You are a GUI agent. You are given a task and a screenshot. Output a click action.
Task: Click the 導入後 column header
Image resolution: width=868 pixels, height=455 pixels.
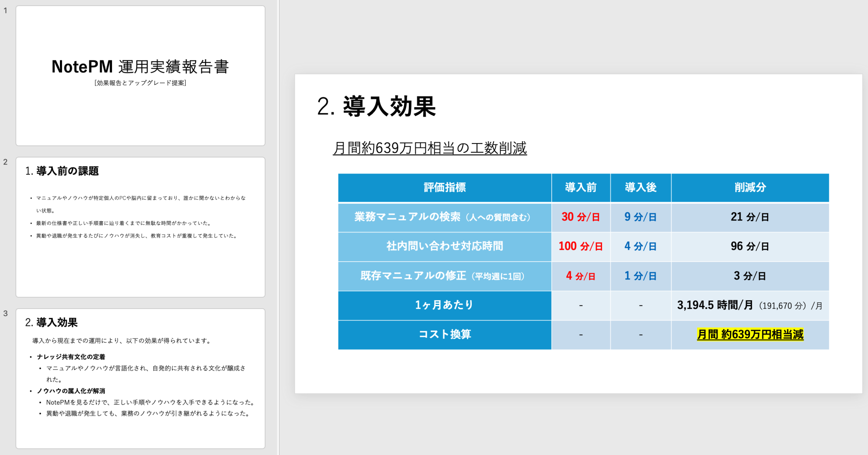click(x=641, y=187)
